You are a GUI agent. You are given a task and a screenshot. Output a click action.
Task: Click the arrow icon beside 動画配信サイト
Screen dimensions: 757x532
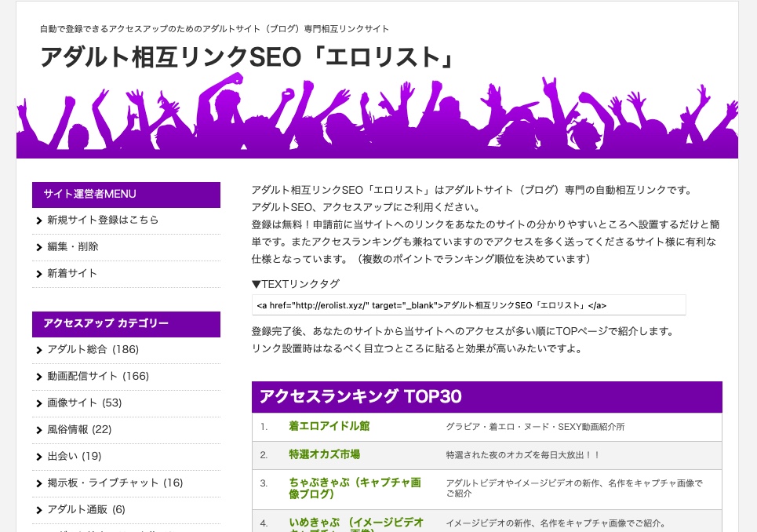click(39, 376)
